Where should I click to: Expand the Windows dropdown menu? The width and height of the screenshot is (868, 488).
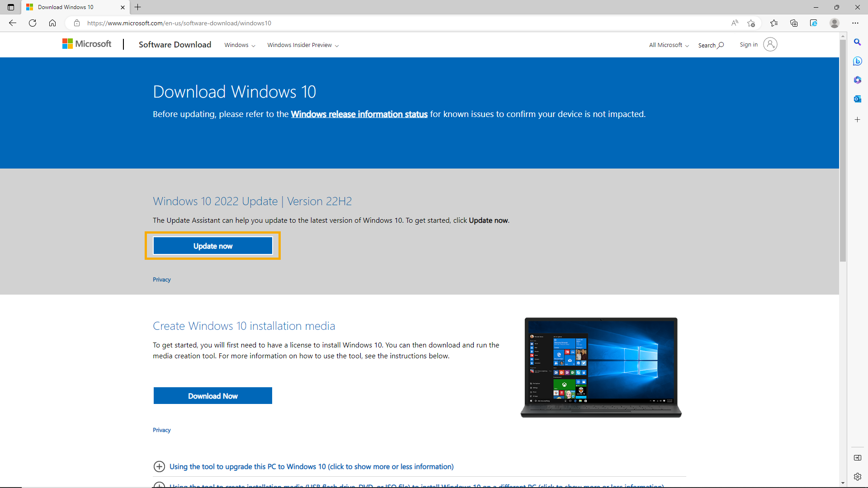click(240, 45)
